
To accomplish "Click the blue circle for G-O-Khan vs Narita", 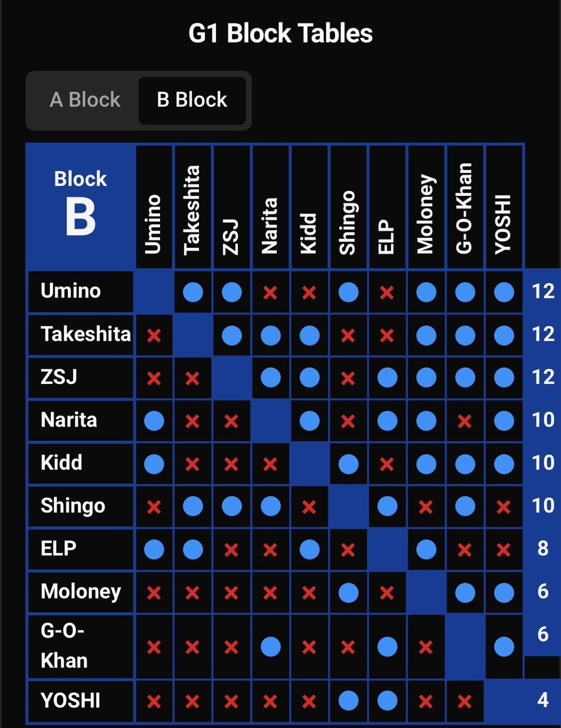I will (x=271, y=647).
